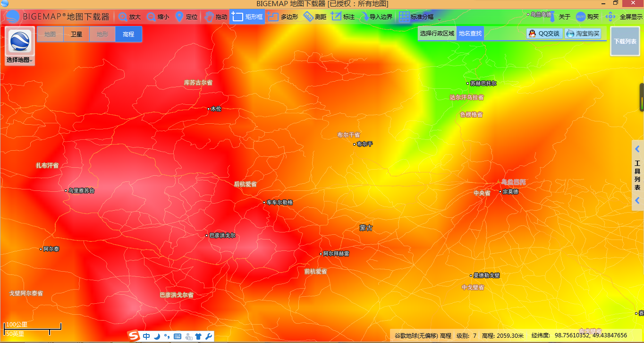Expand the 标准分幅 standard sheet dropdown
The width and height of the screenshot is (644, 343).
pyautogui.click(x=439, y=19)
